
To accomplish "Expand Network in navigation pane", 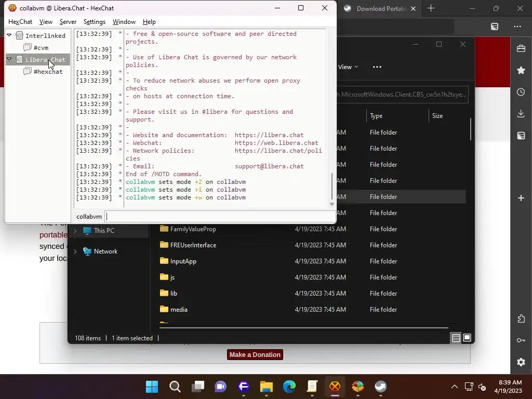I will (75, 251).
